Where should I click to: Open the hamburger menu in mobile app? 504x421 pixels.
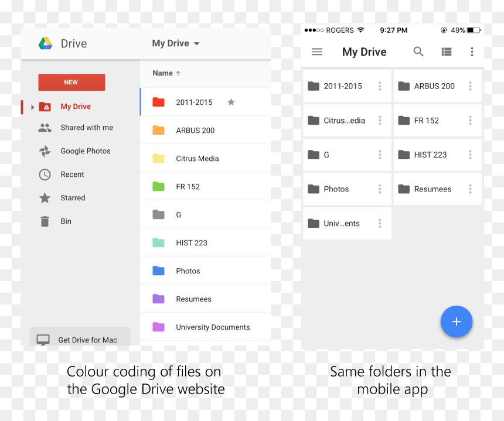click(317, 52)
